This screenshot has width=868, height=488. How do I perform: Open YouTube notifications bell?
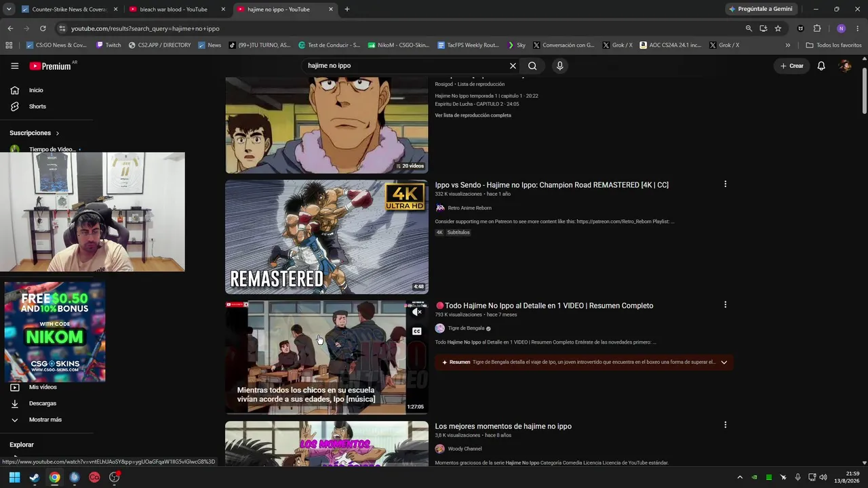point(821,66)
